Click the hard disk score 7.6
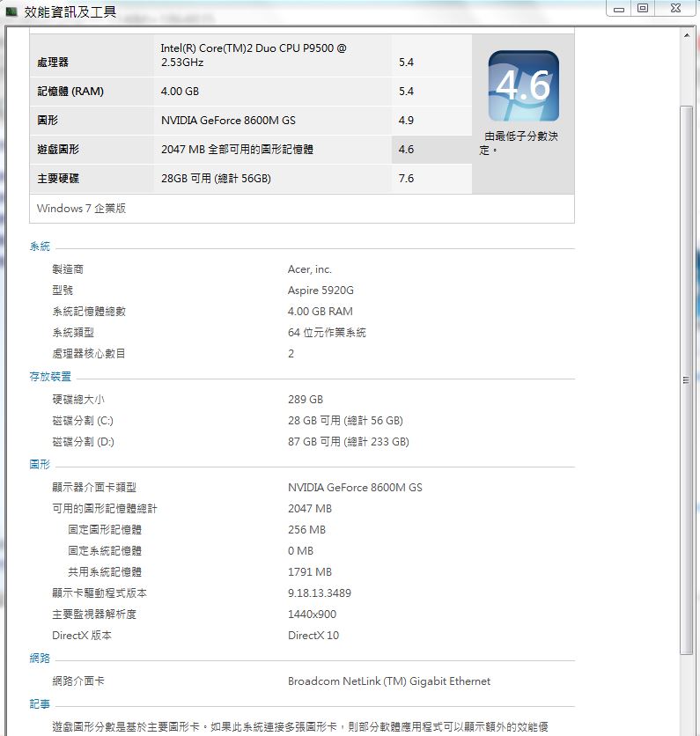Viewport: 700px width, 736px height. click(406, 179)
